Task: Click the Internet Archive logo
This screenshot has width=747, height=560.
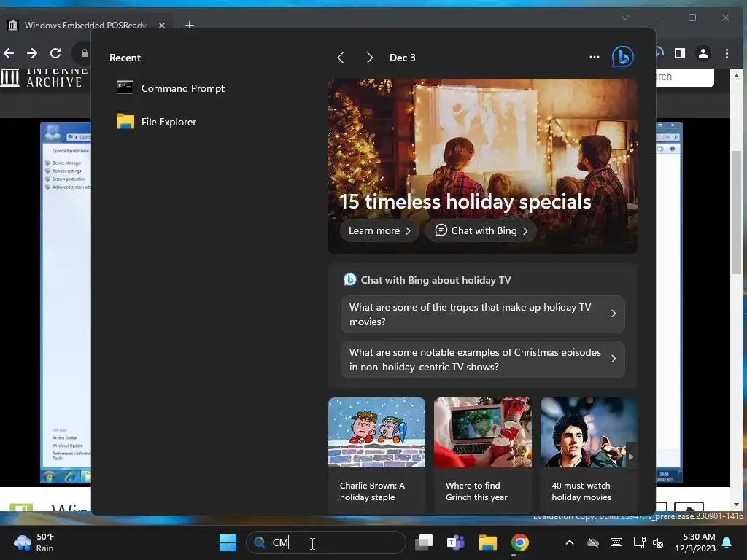Action: click(44, 77)
